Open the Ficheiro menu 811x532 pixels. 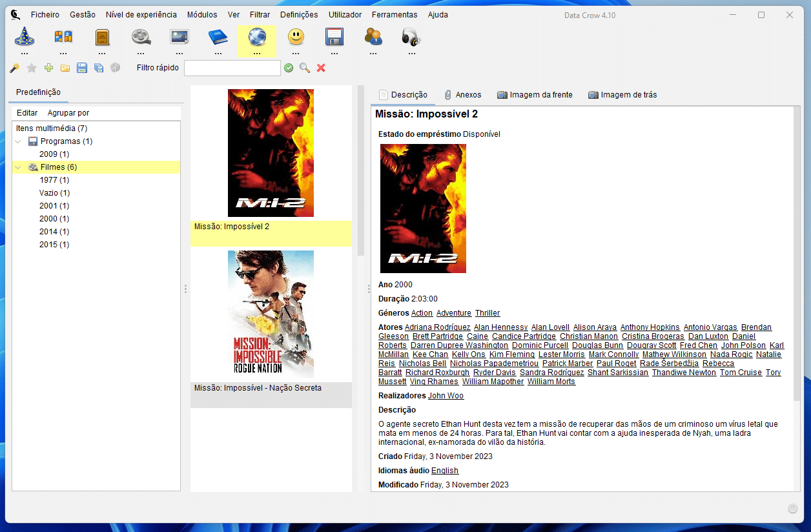tap(45, 15)
